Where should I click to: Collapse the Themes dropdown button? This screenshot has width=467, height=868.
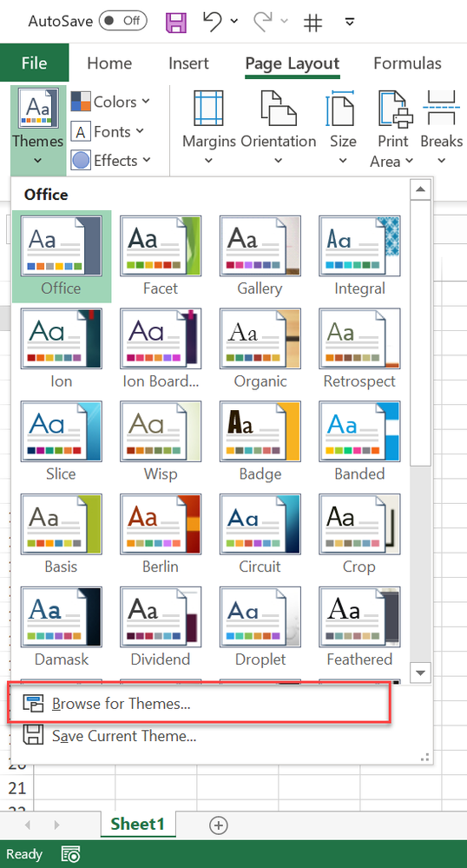(x=38, y=129)
